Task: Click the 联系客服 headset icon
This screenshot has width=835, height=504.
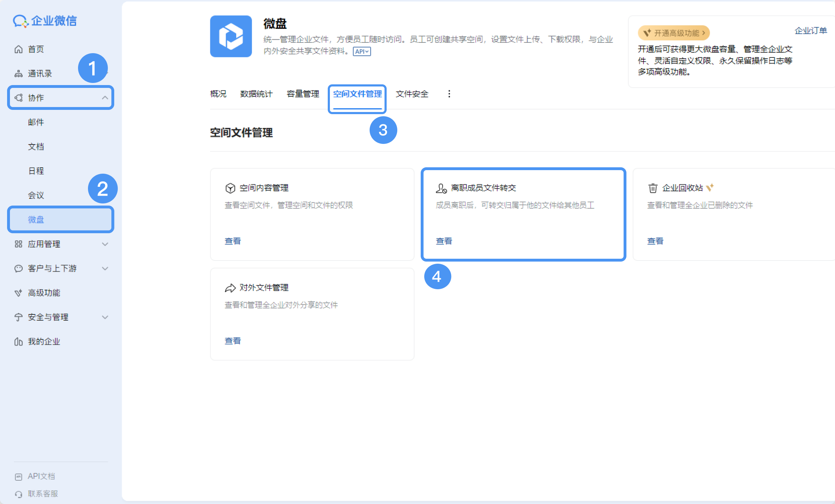Action: [x=18, y=494]
